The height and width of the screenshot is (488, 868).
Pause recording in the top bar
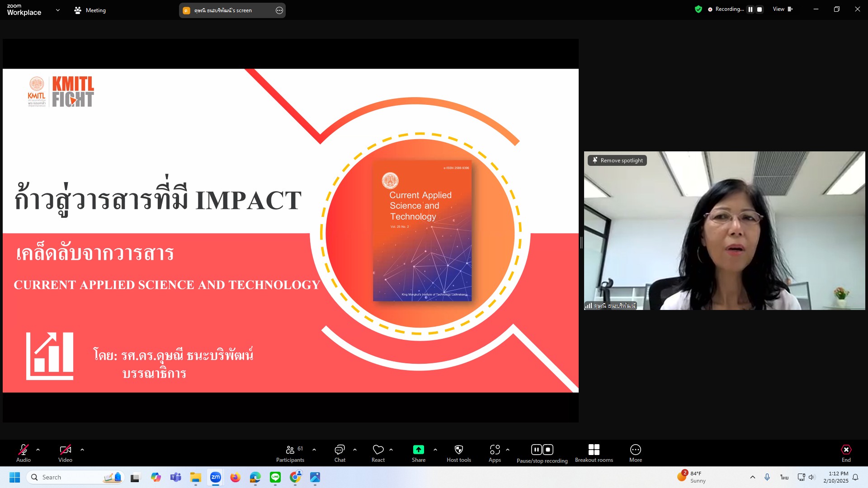[750, 9]
